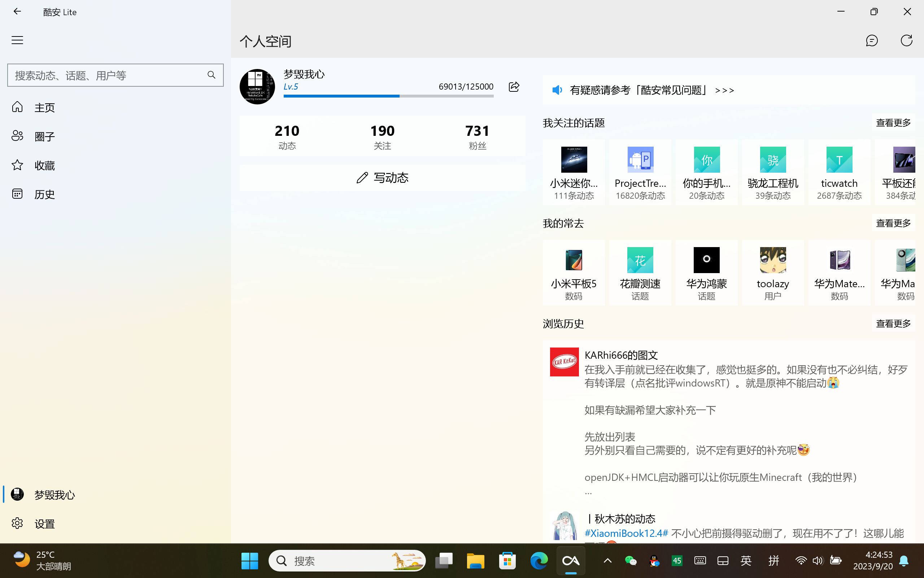Click the announcement speaker icon
924x578 pixels.
click(x=557, y=90)
